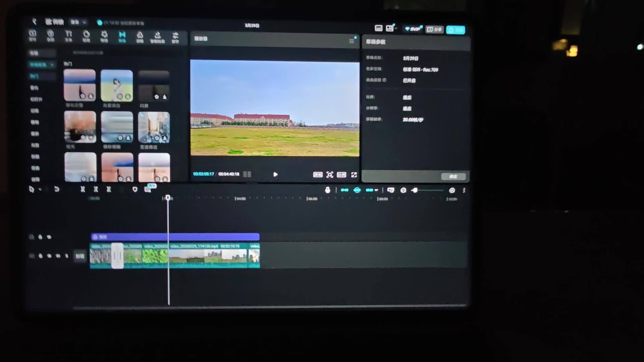Toggle visibility eye on purple effect track
644x362 pixels.
[49, 237]
